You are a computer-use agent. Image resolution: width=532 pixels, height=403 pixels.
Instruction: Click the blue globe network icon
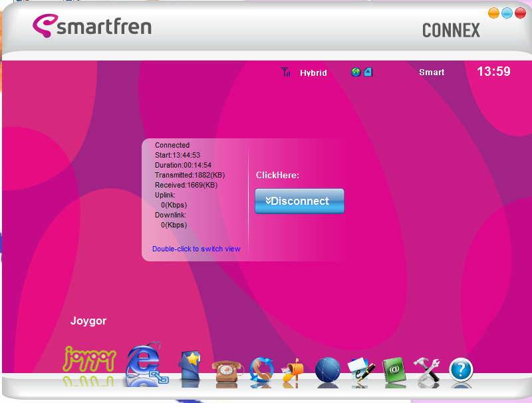click(327, 370)
